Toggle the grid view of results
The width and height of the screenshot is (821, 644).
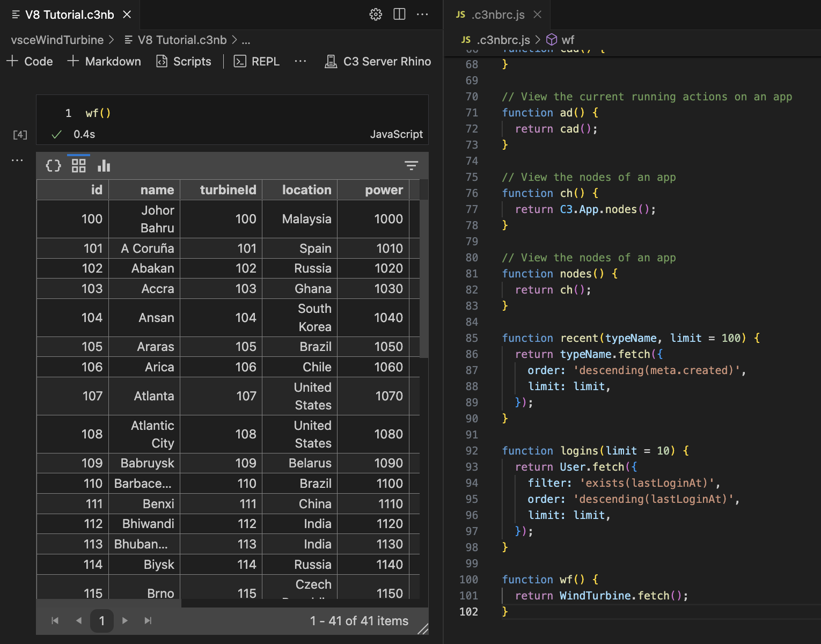tap(78, 165)
